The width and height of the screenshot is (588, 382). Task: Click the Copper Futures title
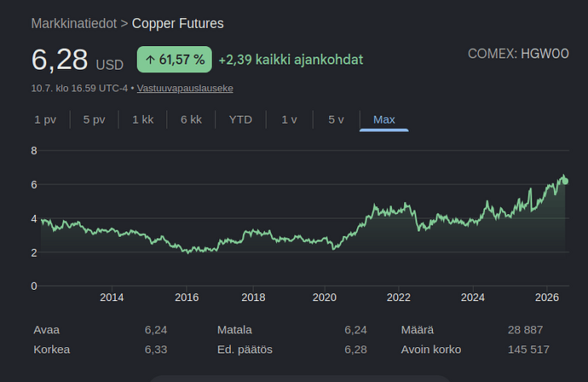pyautogui.click(x=178, y=23)
